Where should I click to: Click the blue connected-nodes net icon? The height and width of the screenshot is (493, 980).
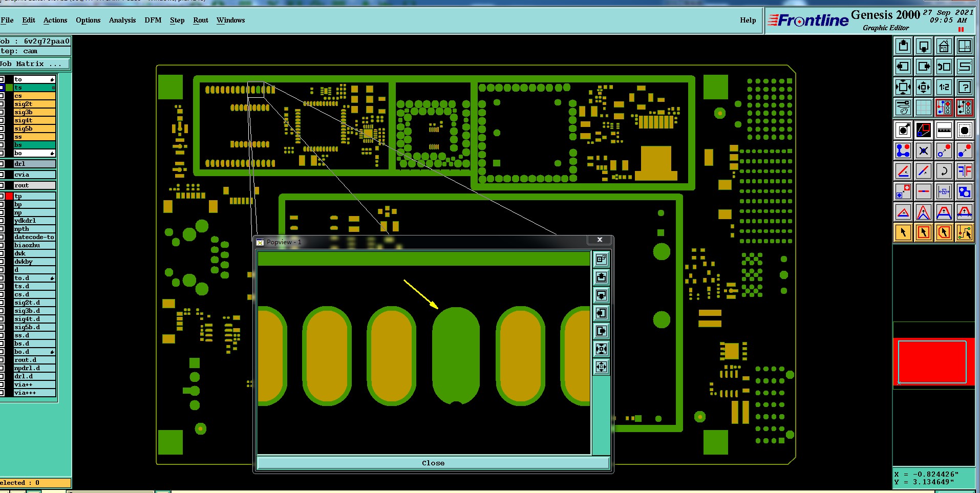903,151
